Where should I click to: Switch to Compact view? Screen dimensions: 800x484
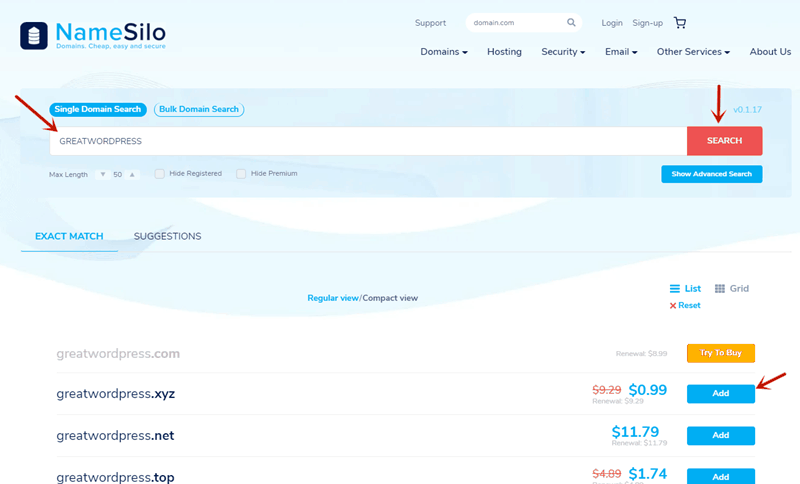[x=390, y=298]
